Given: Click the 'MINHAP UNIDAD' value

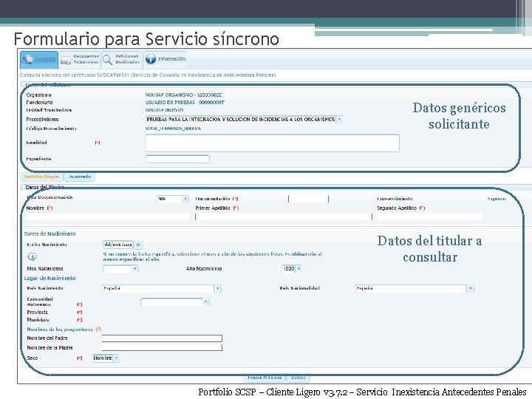Looking at the screenshot, I should pyautogui.click(x=164, y=110).
